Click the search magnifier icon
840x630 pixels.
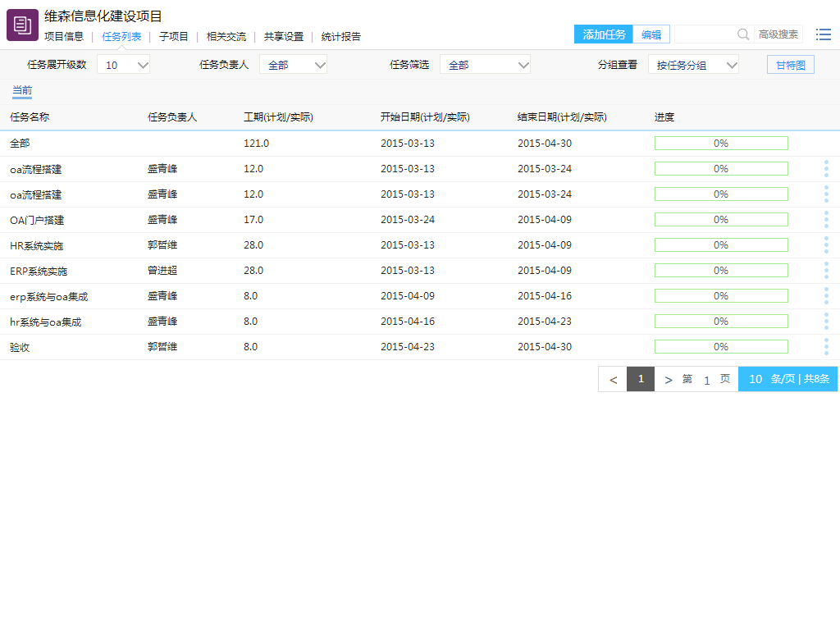coord(743,34)
